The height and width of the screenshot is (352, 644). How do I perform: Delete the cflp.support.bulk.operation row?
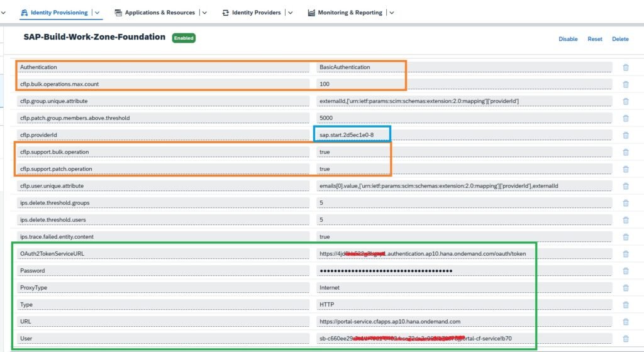(x=625, y=152)
